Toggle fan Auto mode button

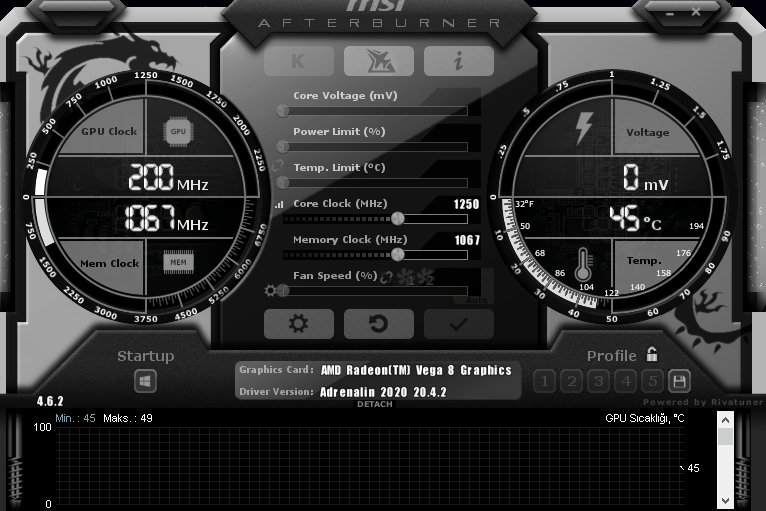click(476, 300)
